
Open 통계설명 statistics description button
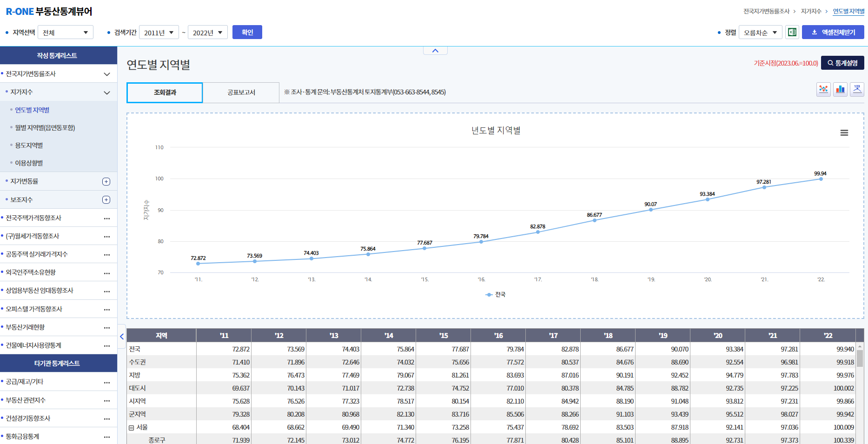[x=842, y=63]
